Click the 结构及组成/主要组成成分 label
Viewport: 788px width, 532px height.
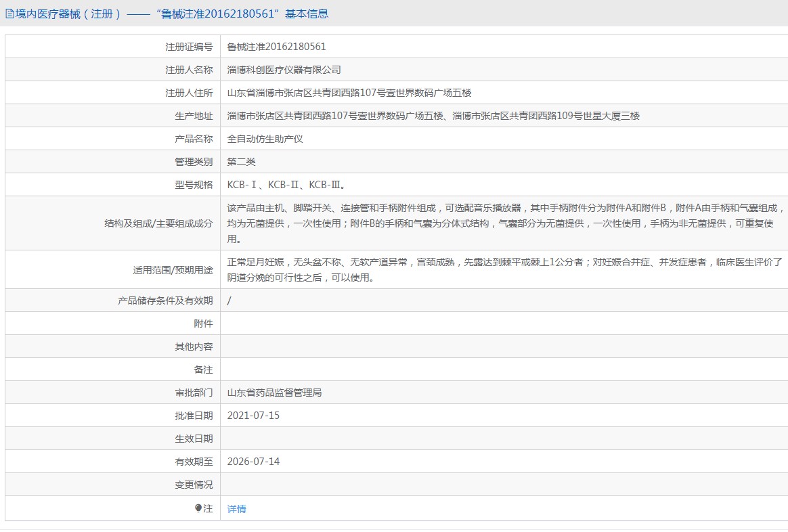pos(159,223)
